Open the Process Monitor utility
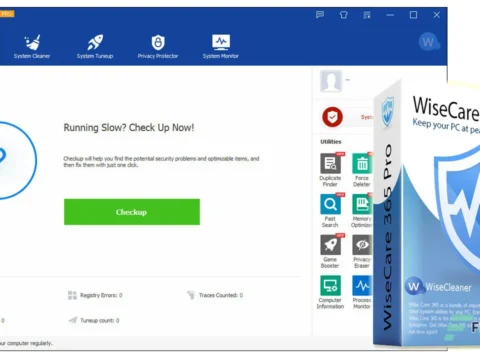The image size is (480, 360). coord(362,292)
